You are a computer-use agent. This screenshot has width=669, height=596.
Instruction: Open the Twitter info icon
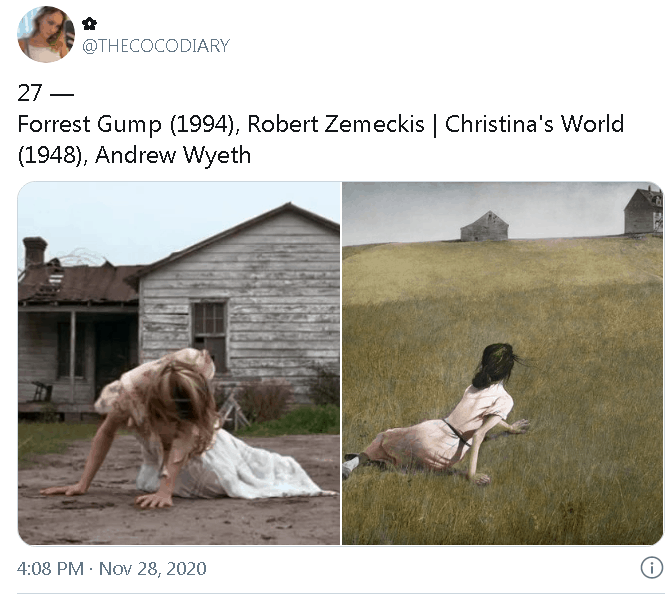pyautogui.click(x=652, y=568)
